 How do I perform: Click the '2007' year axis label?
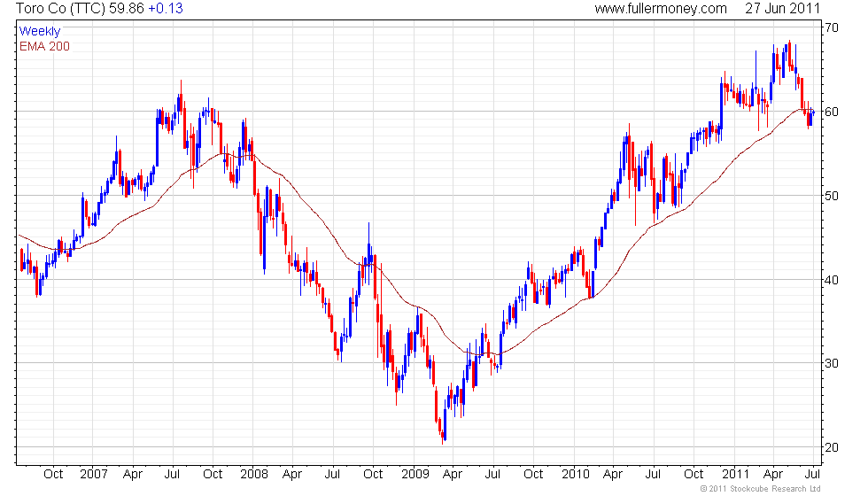click(x=94, y=474)
